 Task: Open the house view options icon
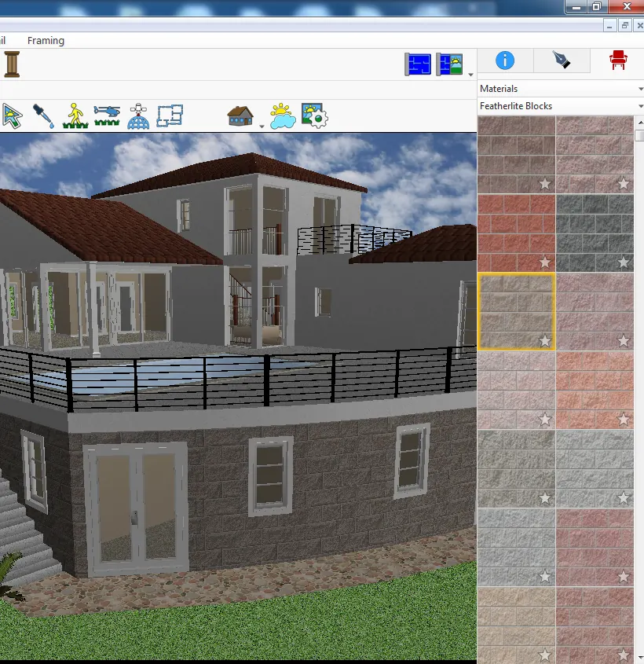click(x=240, y=116)
